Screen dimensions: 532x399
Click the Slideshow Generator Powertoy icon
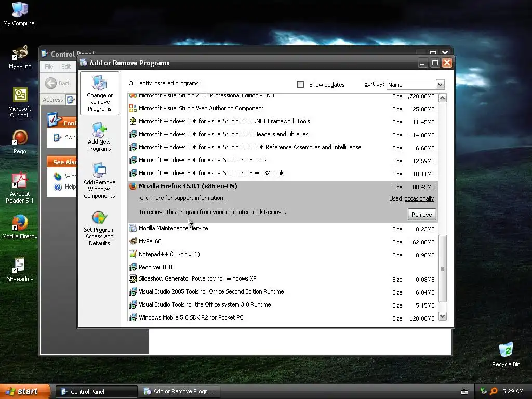pyautogui.click(x=132, y=278)
